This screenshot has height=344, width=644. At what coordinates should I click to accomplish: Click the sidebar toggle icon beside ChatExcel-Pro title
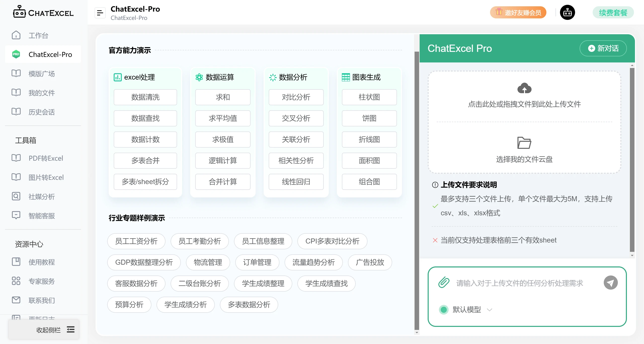[100, 12]
